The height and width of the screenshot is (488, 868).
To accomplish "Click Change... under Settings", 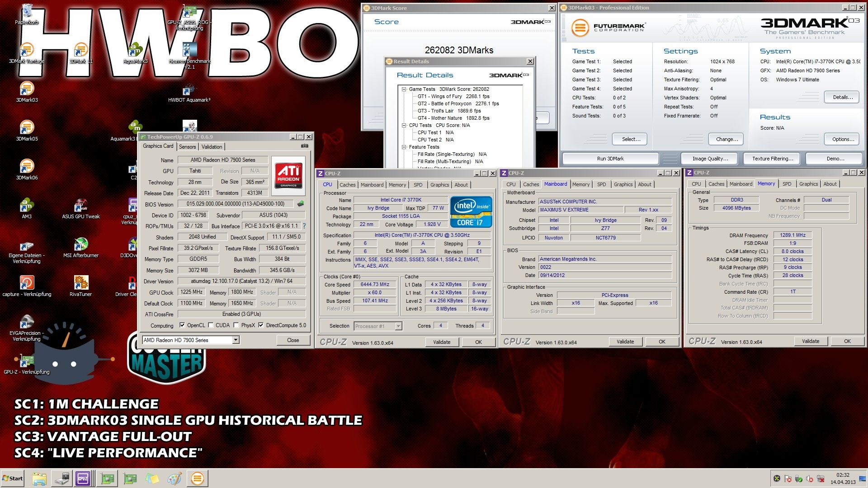I will tap(726, 139).
